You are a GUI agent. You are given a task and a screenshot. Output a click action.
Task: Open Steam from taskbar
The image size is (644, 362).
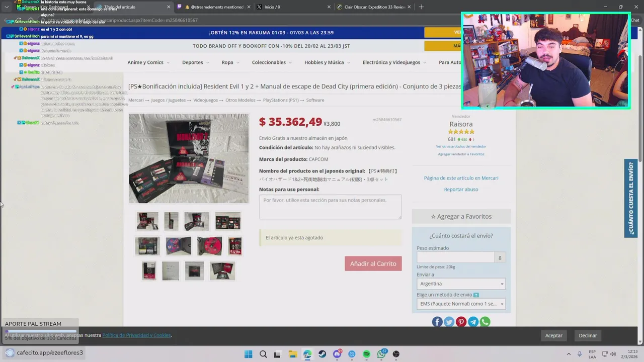[x=322, y=354]
